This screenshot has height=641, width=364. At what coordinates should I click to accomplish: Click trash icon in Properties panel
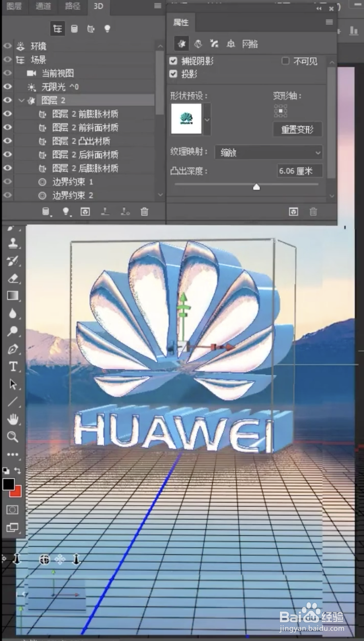[313, 212]
